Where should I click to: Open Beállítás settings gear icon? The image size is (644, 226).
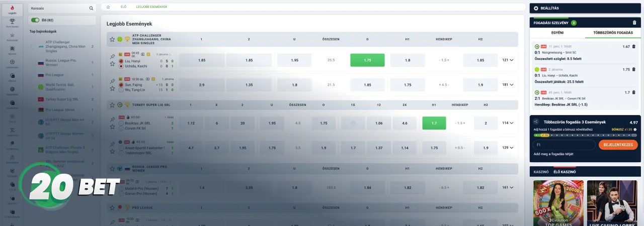tap(536, 8)
